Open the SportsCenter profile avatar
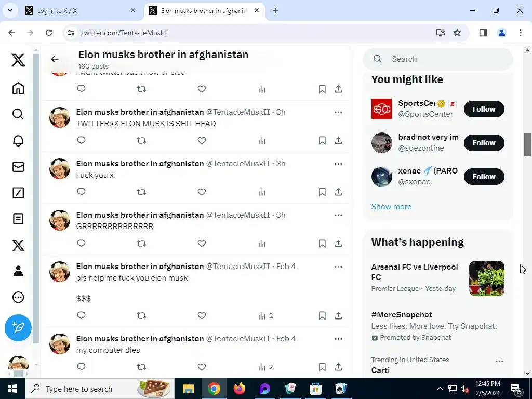The height and width of the screenshot is (399, 532). click(381, 109)
